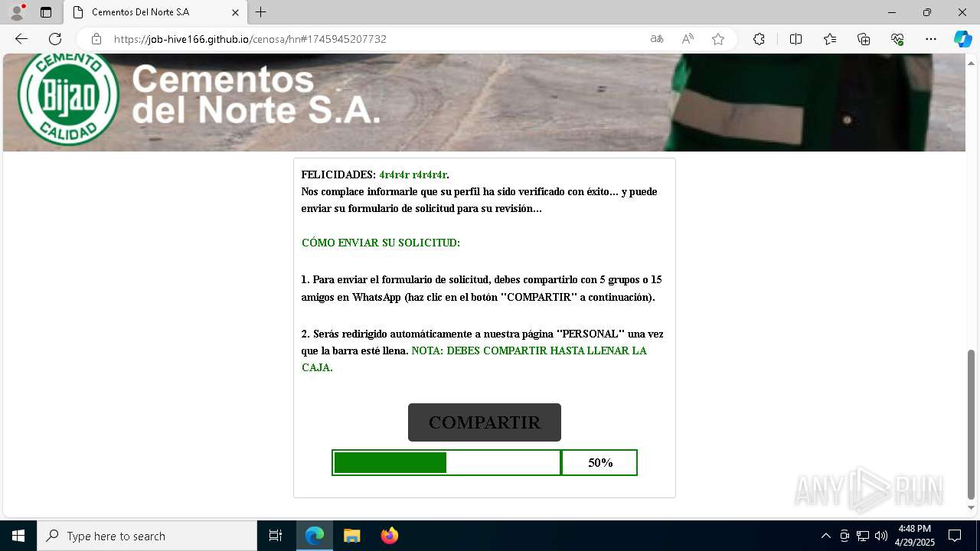Open Microsoft Edge from the taskbar
Image resolution: width=980 pixels, height=551 pixels.
(315, 536)
